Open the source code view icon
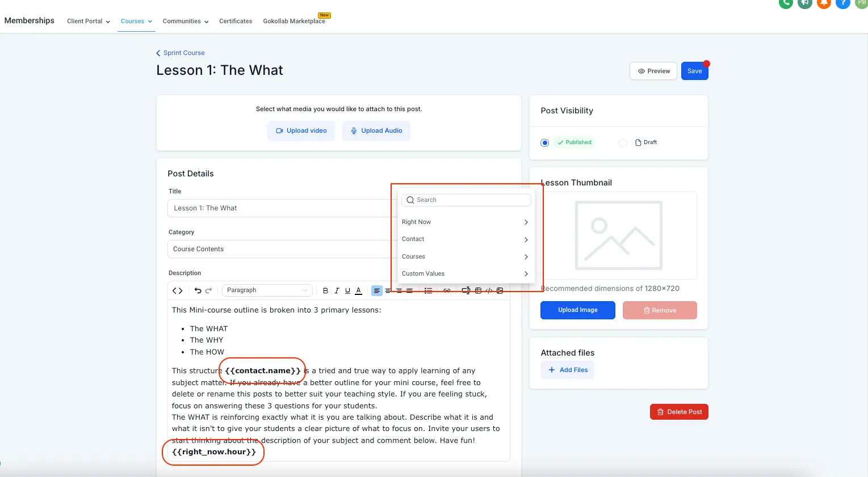Viewport: 868px width, 477px height. click(x=178, y=290)
